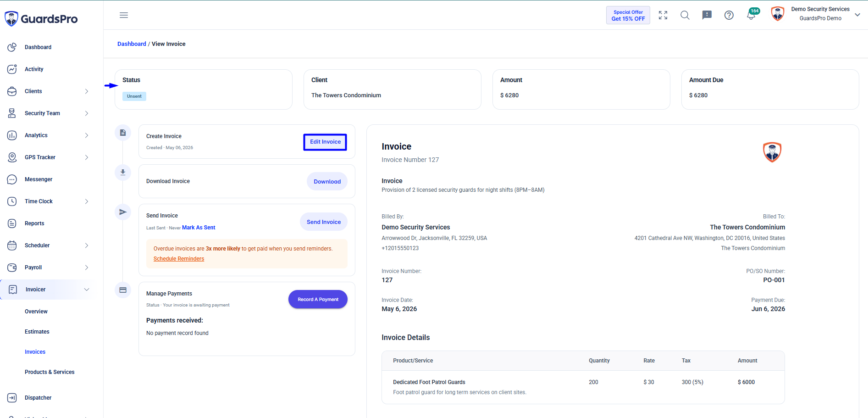Image resolution: width=868 pixels, height=418 pixels.
Task: Expand the Analytics submenu chevron
Action: pyautogui.click(x=87, y=135)
